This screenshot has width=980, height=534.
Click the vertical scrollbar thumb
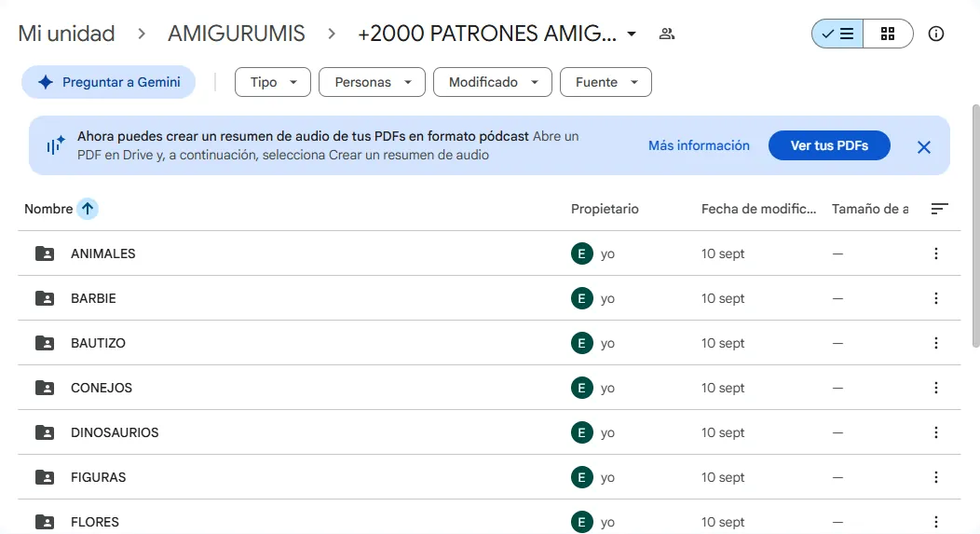point(975,226)
